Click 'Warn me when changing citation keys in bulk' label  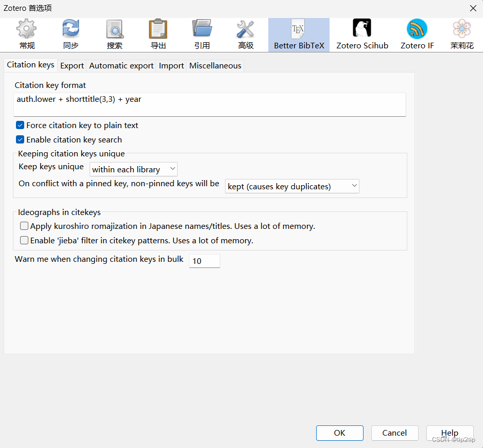point(99,259)
